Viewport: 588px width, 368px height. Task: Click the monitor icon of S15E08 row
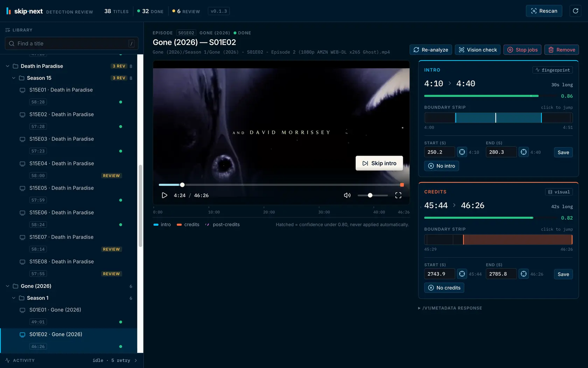click(22, 262)
